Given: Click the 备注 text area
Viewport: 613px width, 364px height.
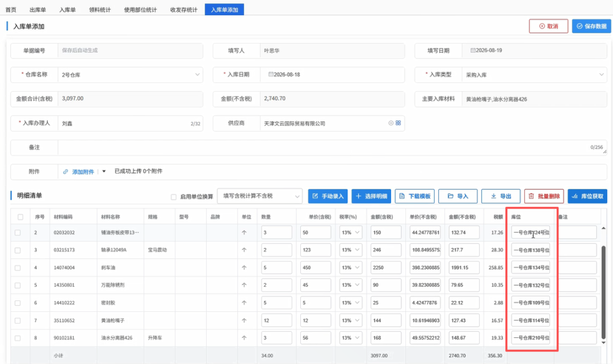Looking at the screenshot, I should coord(332,147).
